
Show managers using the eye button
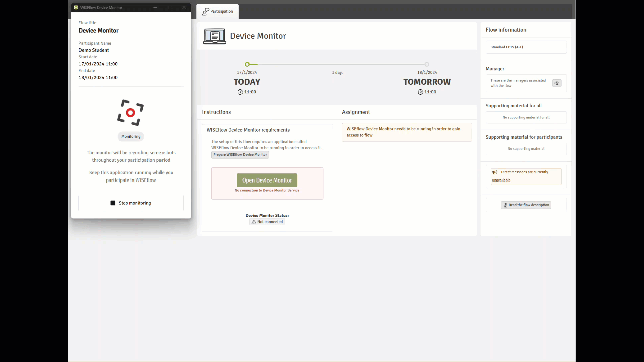556,83
